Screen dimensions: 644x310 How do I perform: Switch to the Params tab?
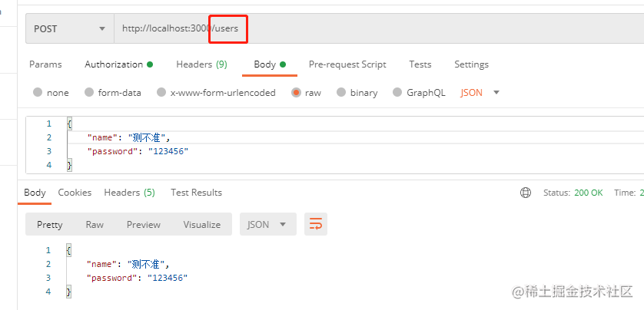[45, 64]
